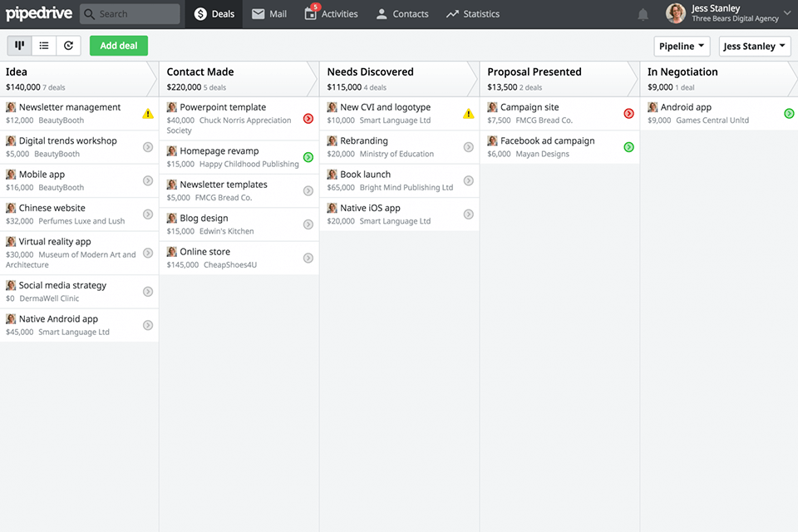The height and width of the screenshot is (532, 798).
Task: Click the organization 'Edwin's Kitchen'
Action: click(226, 232)
